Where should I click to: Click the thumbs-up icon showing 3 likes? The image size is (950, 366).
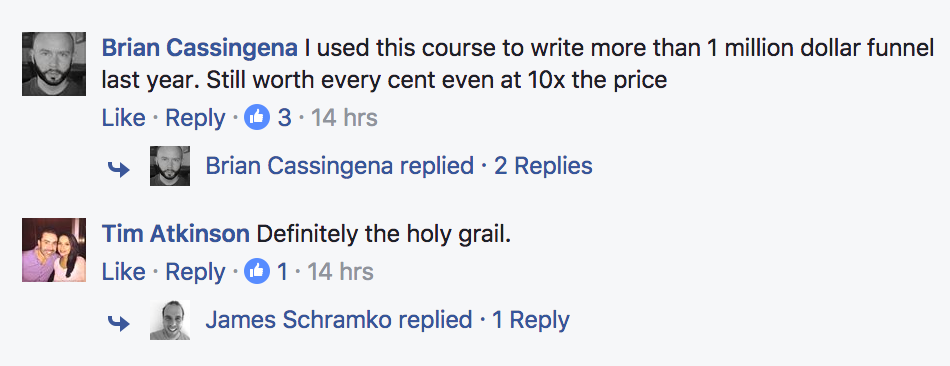257,118
